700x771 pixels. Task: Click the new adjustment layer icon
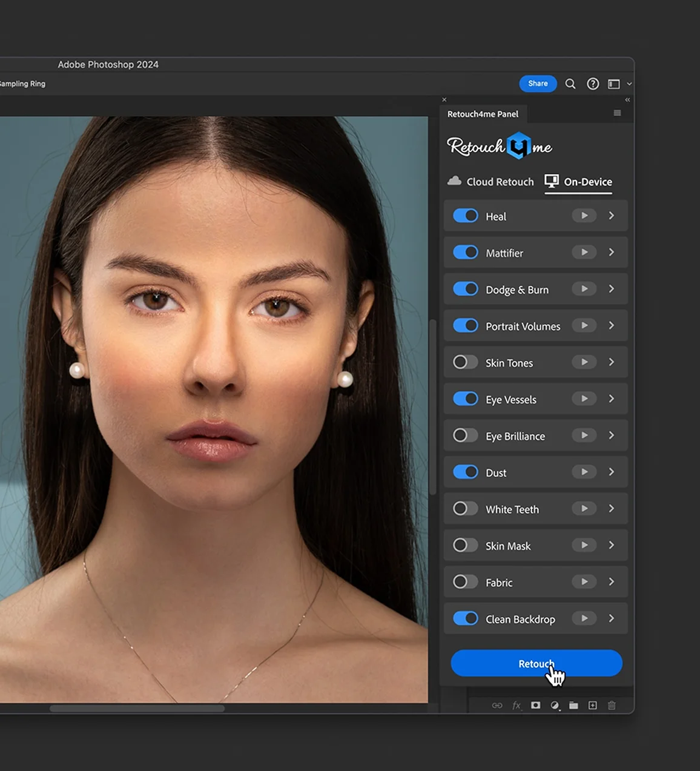tap(555, 706)
